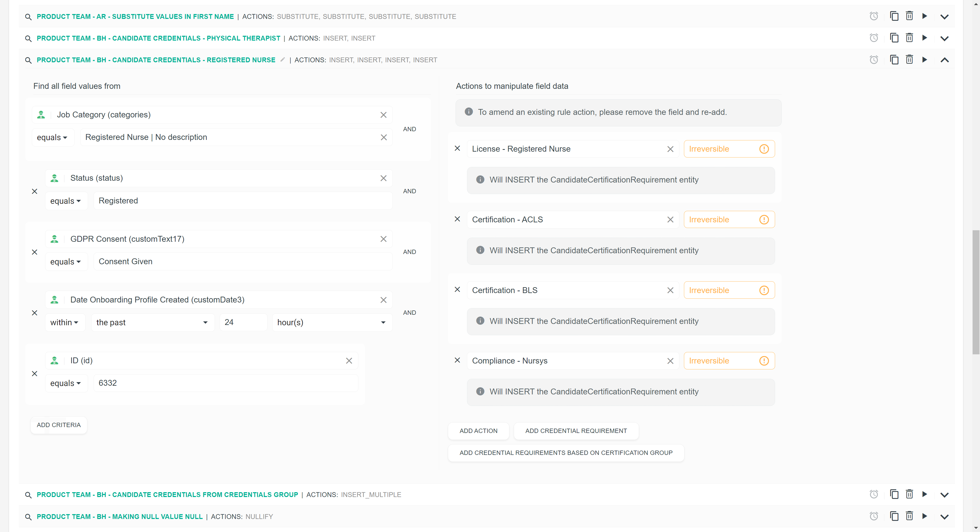Delete the Making Null Value Null rule
Image resolution: width=980 pixels, height=532 pixels.
click(909, 516)
